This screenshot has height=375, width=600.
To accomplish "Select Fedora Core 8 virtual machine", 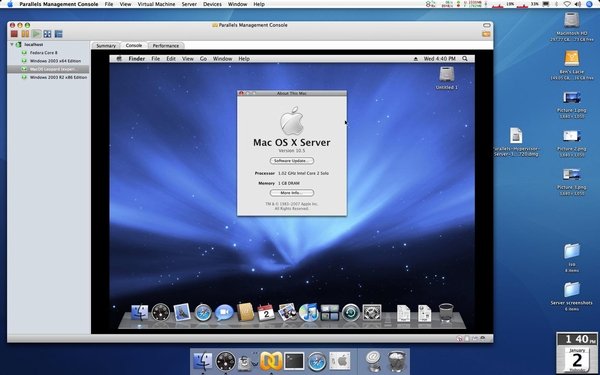I will [x=44, y=53].
